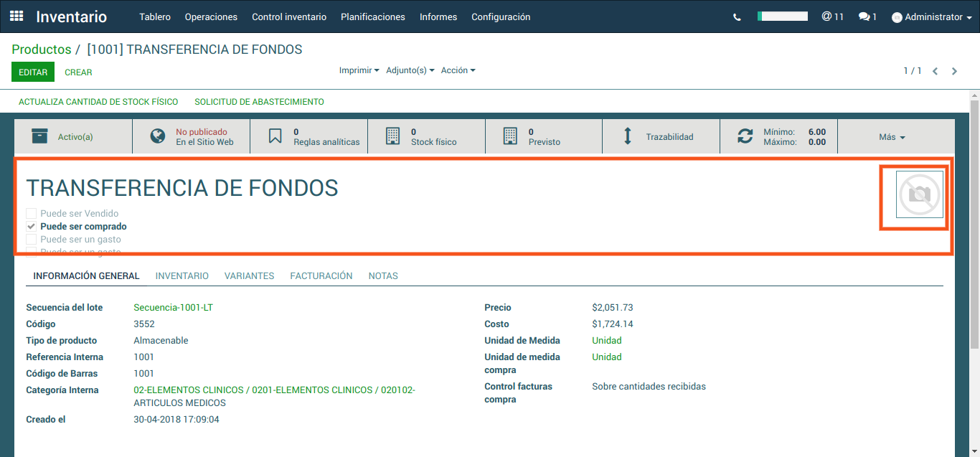Click the Mínimo/Máximo refresh icon
Viewport: 980px width, 457px height.
click(x=745, y=136)
